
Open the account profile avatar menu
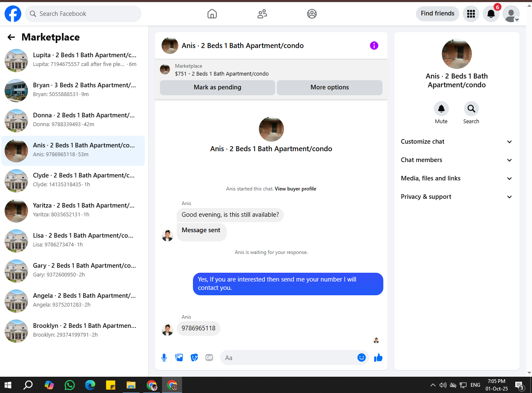(511, 14)
